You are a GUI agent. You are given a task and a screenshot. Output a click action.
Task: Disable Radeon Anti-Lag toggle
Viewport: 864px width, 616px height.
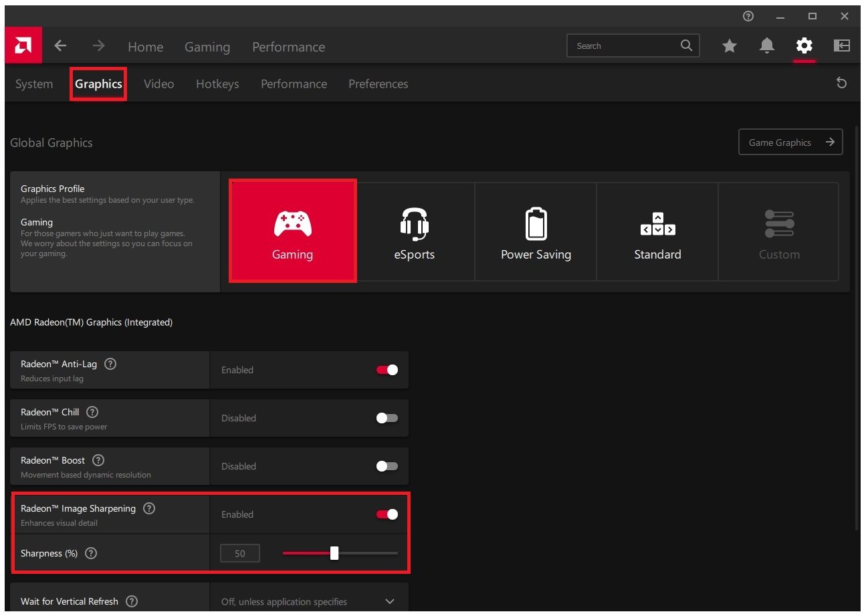(x=387, y=370)
